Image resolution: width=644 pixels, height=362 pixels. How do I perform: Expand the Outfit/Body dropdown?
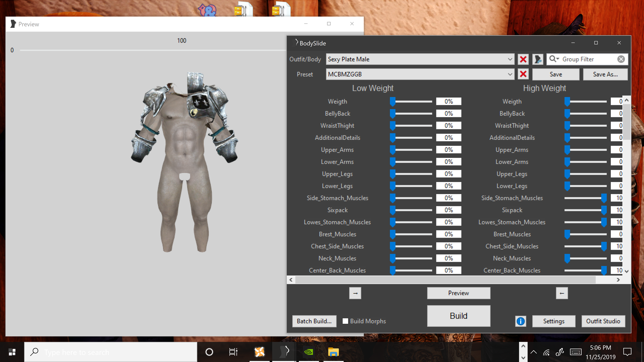pos(510,59)
